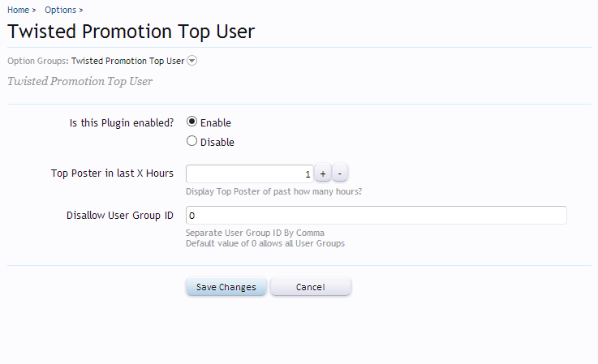This screenshot has height=364, width=598.
Task: Click the 'Top Poster in last X Hours' label
Action: click(x=112, y=173)
